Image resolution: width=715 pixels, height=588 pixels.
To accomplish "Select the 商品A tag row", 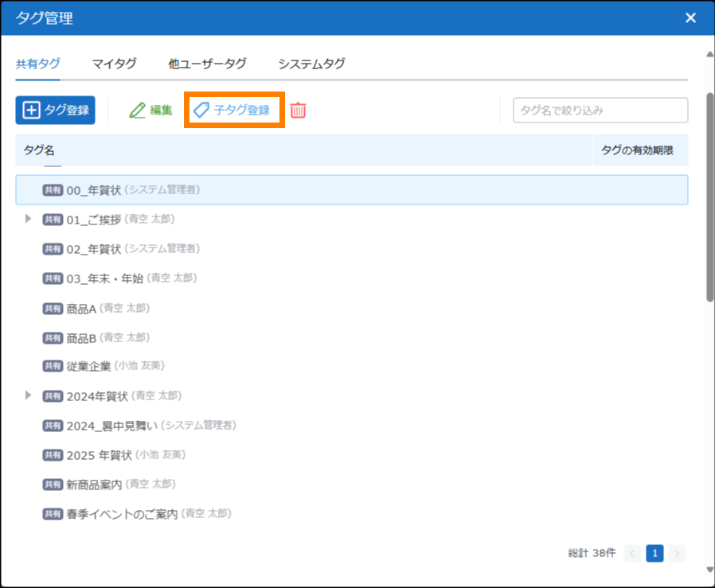I will click(81, 308).
